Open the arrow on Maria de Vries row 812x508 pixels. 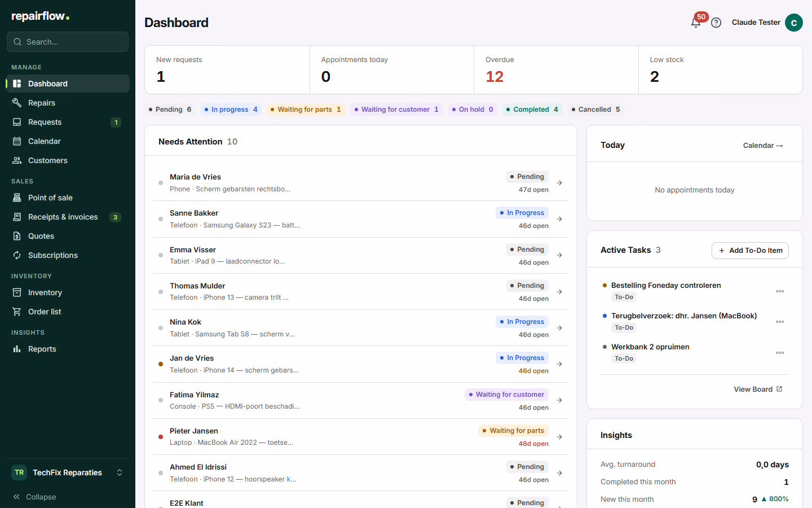(x=559, y=183)
